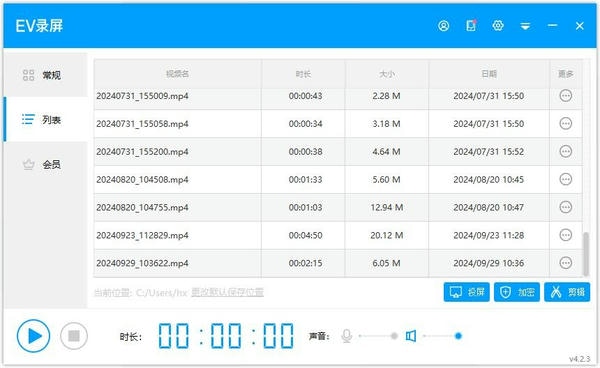Click the size cell 2.28 M
Viewport: 600px width, 368px height.
click(386, 96)
